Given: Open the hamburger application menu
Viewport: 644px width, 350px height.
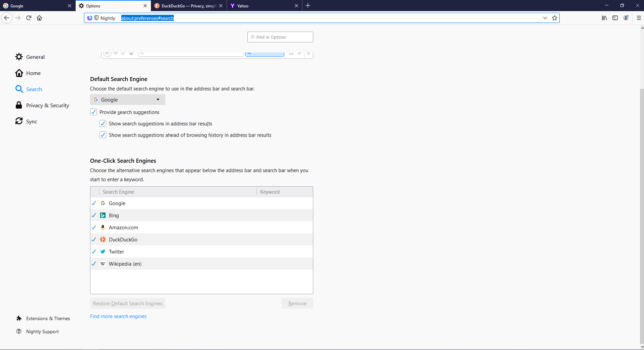Looking at the screenshot, I should [x=639, y=18].
